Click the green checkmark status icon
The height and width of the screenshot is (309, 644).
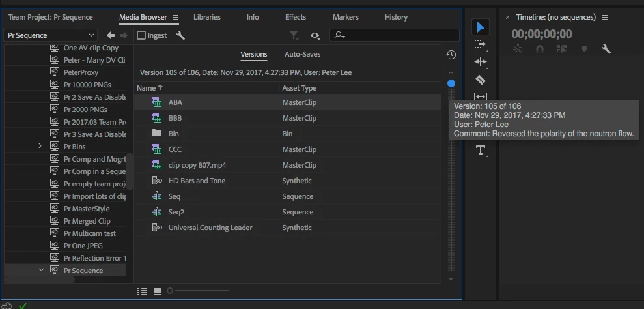point(23,306)
